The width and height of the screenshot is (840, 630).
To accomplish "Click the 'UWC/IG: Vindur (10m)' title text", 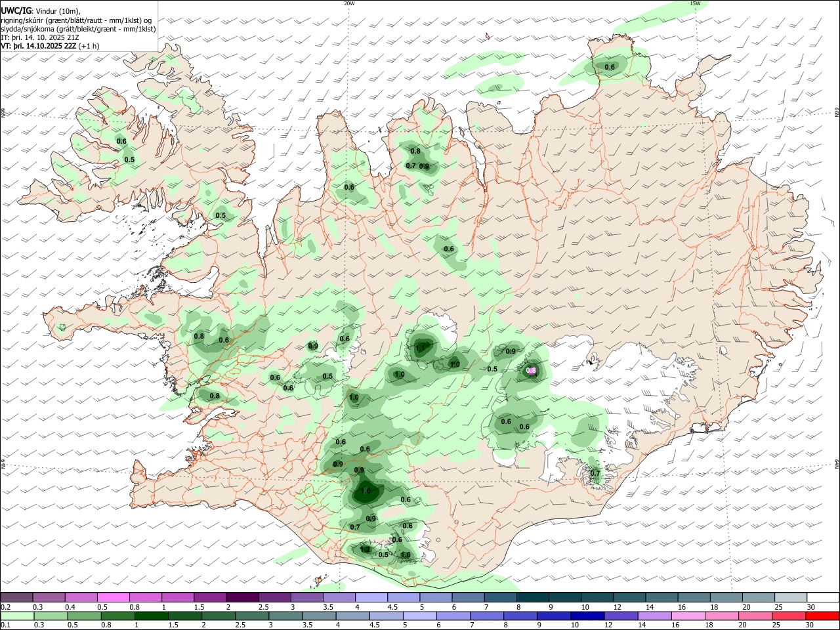I will tap(41, 11).
